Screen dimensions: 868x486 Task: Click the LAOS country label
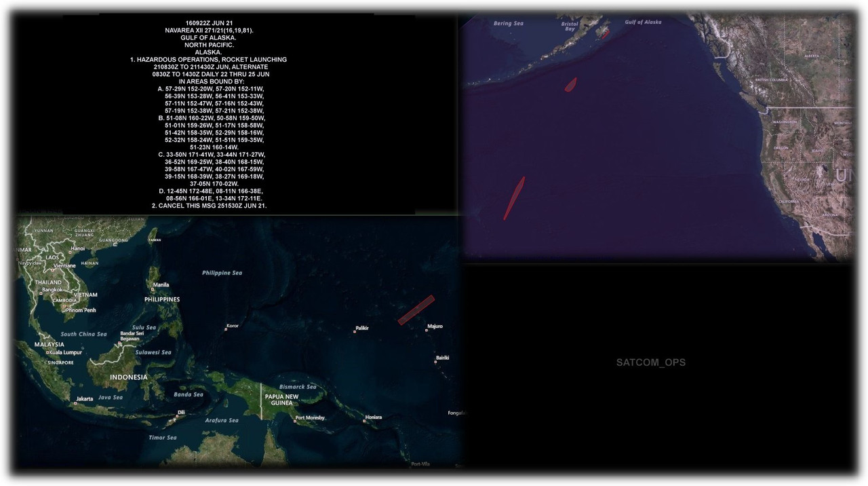52,258
